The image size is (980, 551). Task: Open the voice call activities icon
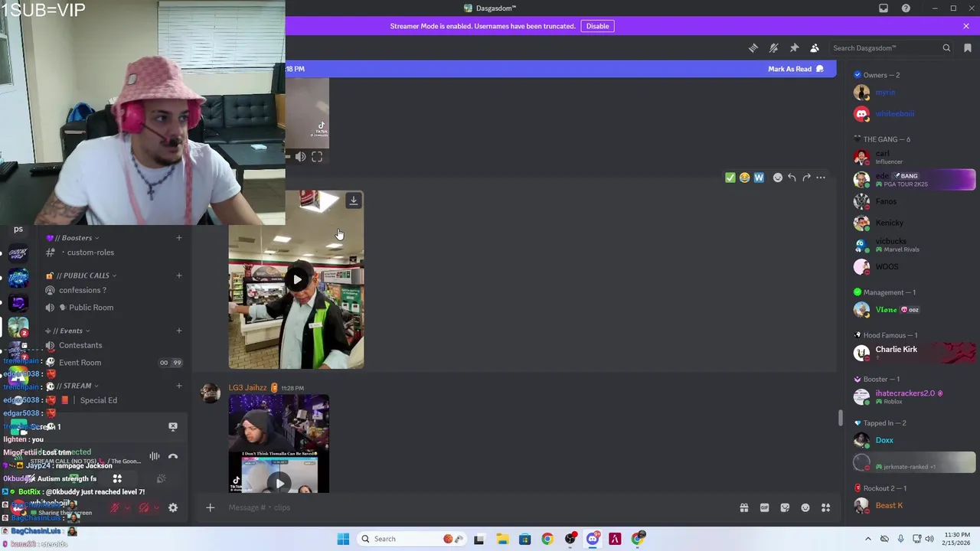click(x=117, y=479)
